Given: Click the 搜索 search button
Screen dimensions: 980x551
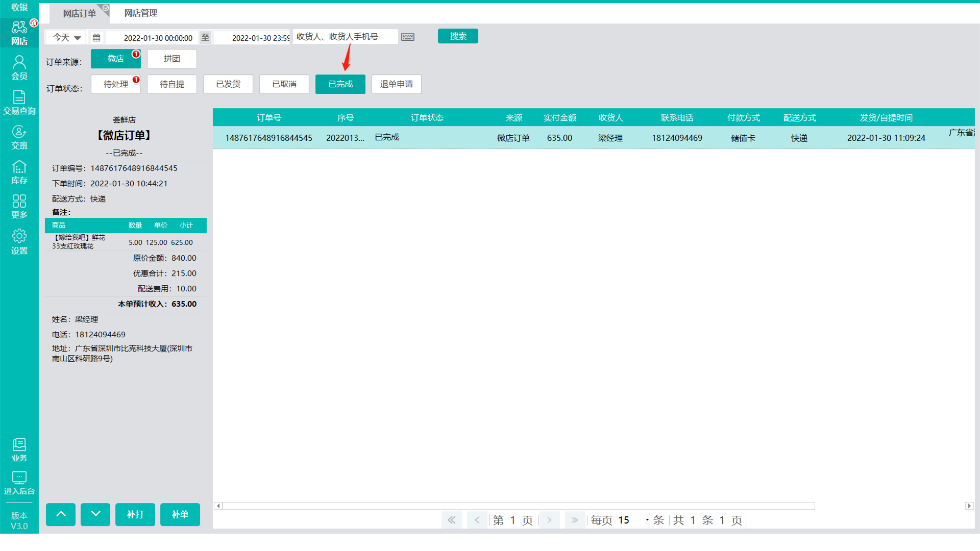Looking at the screenshot, I should (458, 36).
